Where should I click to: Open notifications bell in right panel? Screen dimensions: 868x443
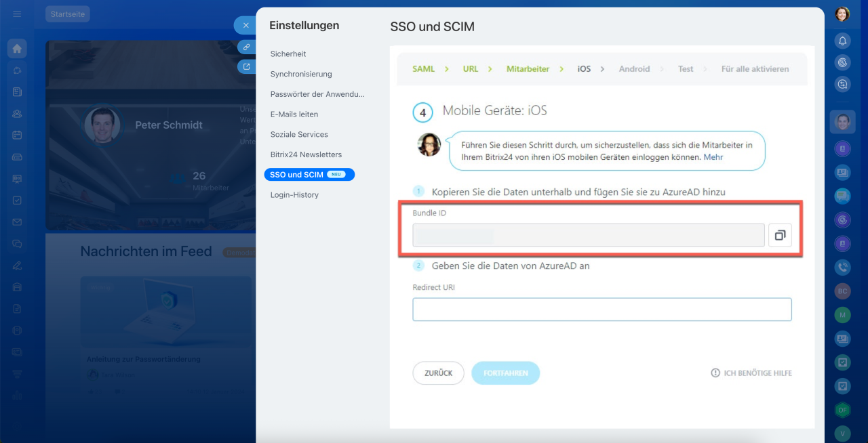point(842,41)
